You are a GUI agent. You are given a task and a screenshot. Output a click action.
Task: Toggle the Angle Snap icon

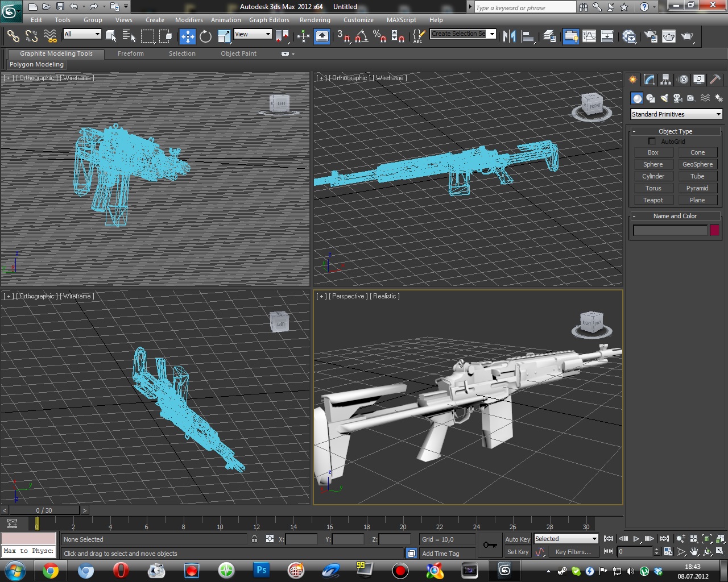click(361, 36)
